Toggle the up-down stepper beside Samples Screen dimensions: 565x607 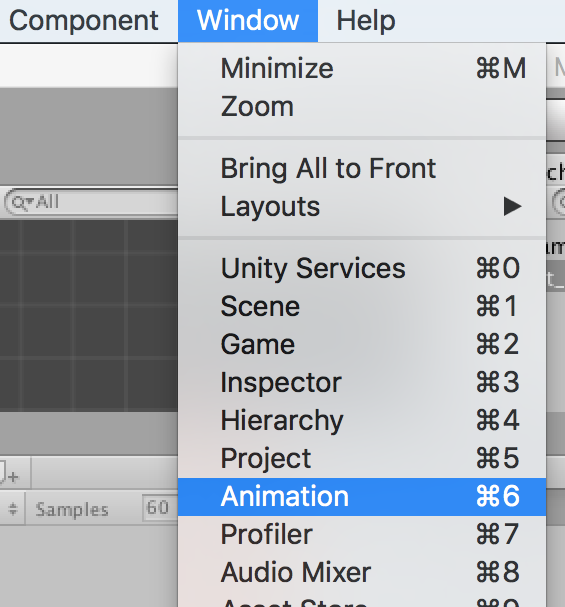[13, 508]
